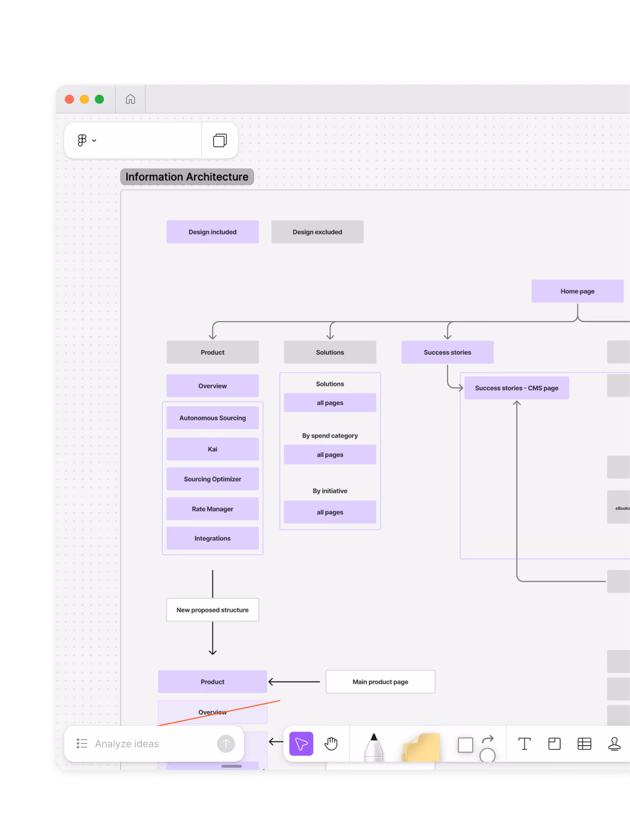This screenshot has height=840, width=630.
Task: Click the Analyze ideas input field
Action: click(154, 744)
